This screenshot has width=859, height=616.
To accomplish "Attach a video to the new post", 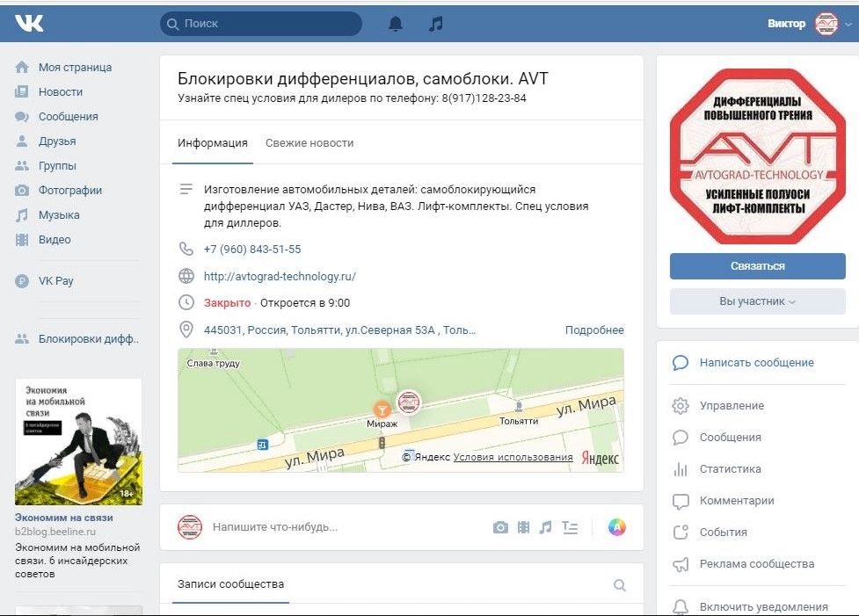I will 524,527.
